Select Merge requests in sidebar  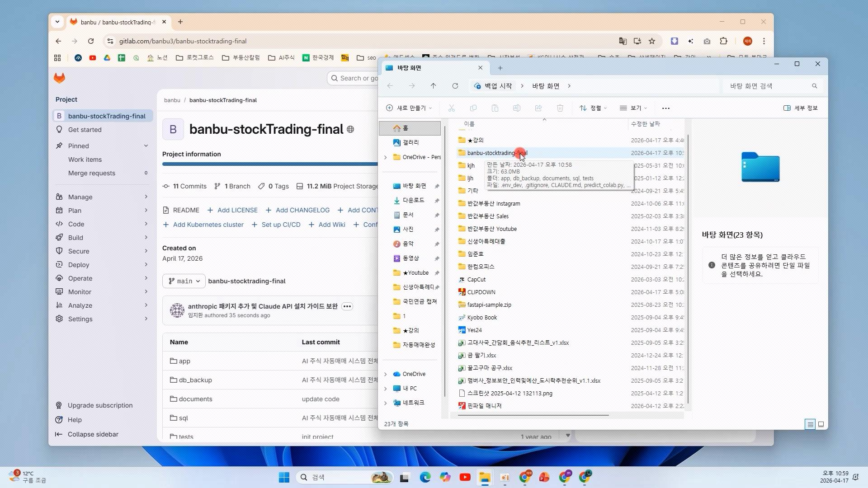click(102, 173)
